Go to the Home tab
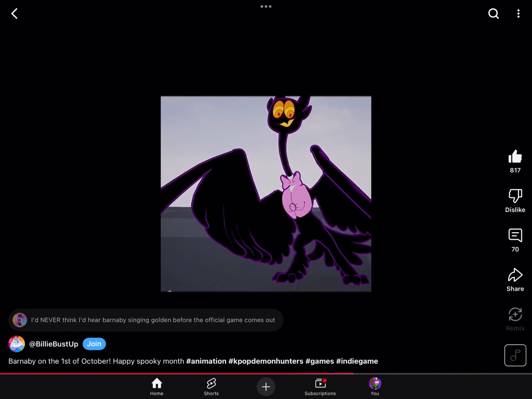Viewport: 532px width, 399px height. tap(156, 386)
